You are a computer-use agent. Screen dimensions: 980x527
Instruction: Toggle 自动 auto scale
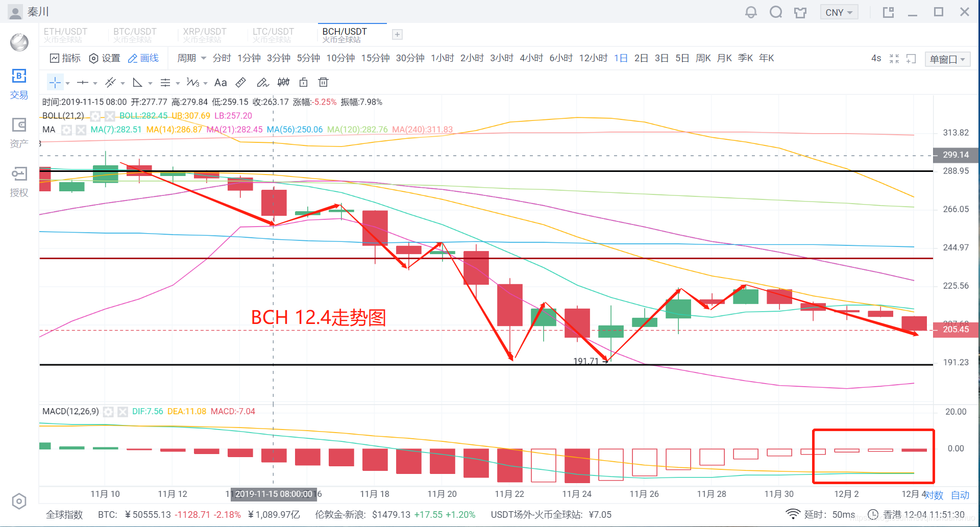960,495
